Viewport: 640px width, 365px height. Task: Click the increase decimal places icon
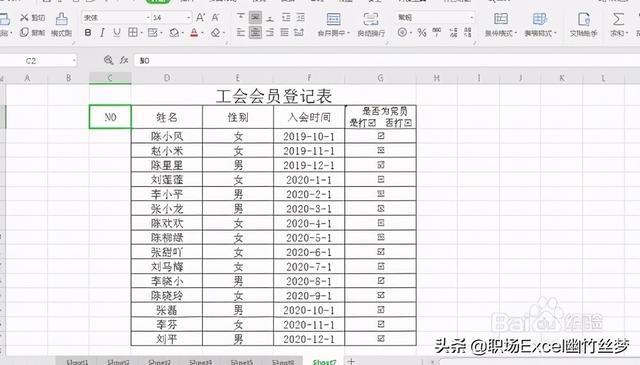453,33
